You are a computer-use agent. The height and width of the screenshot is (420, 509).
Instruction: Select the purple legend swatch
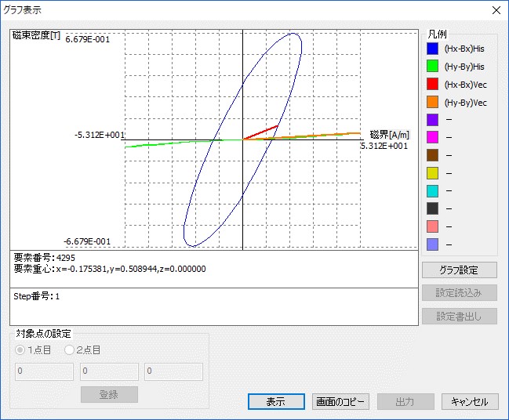tap(432, 120)
